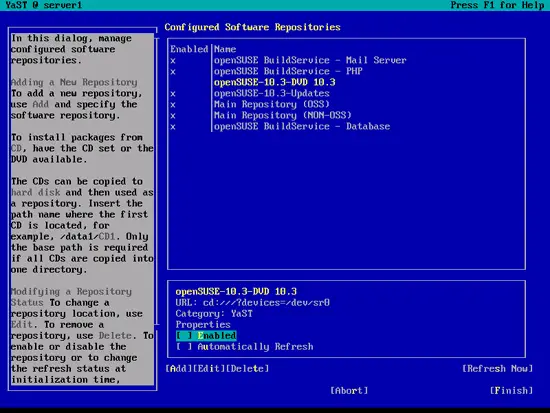Select openSUSE BuildService - Database repository

click(x=302, y=126)
